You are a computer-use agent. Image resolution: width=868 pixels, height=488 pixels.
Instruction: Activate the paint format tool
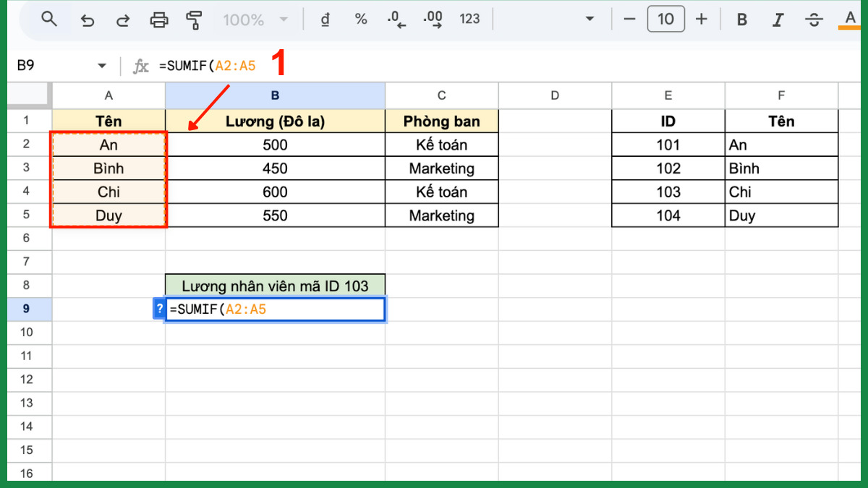coord(194,20)
